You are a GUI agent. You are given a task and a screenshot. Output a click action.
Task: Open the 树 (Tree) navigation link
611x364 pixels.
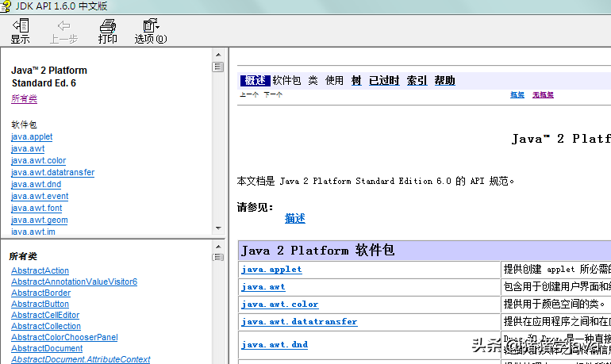point(356,81)
